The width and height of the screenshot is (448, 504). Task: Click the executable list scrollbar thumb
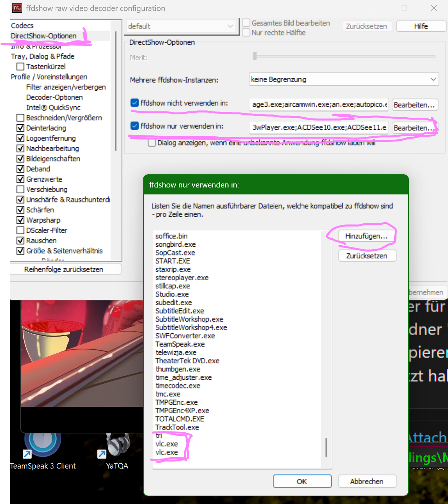[326, 447]
